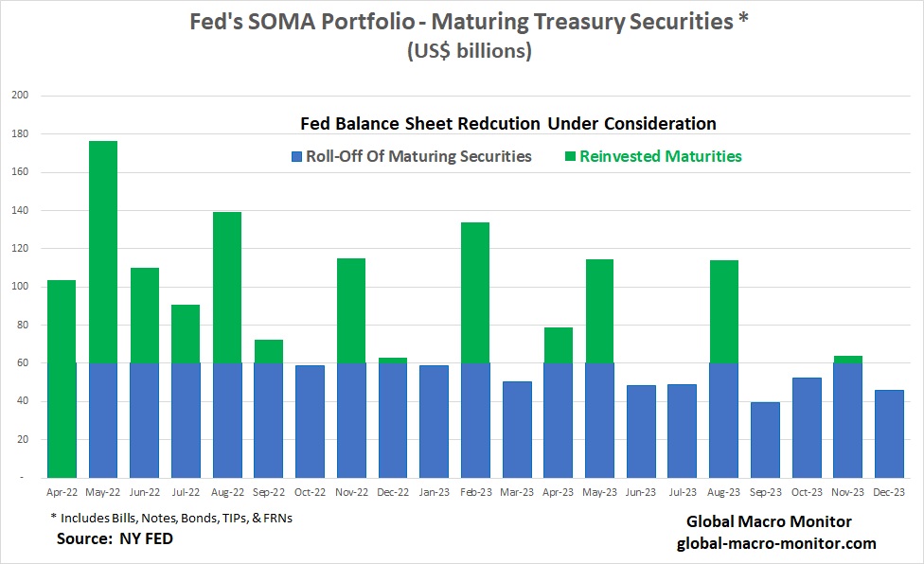Click the 200 value on the y-axis
The width and height of the screenshot is (924, 564).
point(20,95)
